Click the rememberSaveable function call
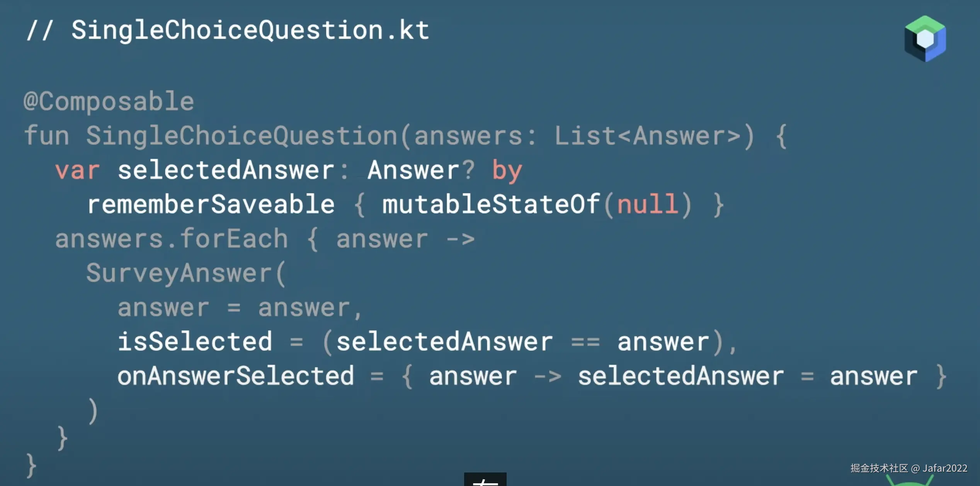 pyautogui.click(x=211, y=204)
